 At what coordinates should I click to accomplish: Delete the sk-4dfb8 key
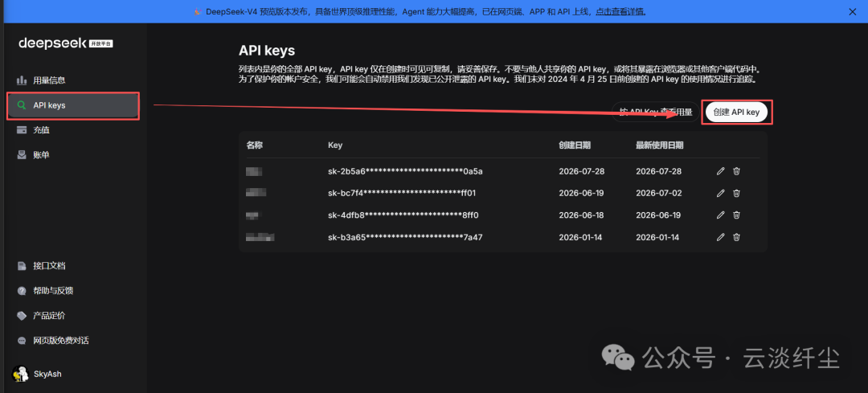pyautogui.click(x=736, y=215)
